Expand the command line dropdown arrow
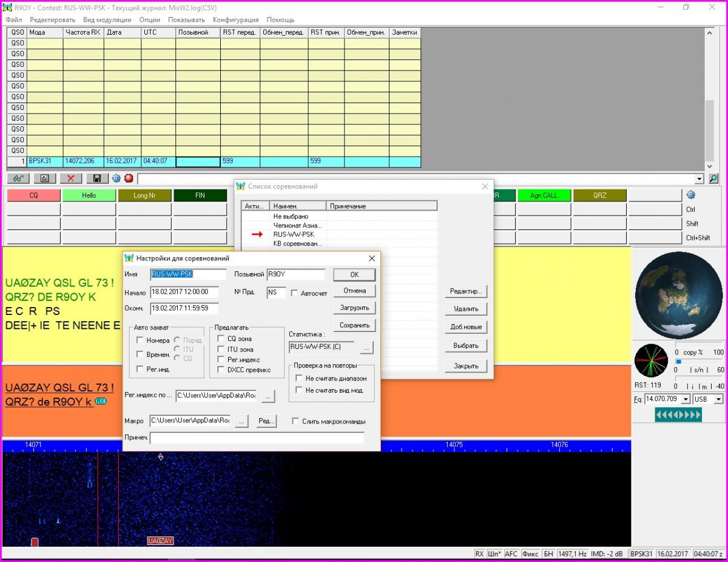Viewport: 728px width, 562px height. point(699,179)
